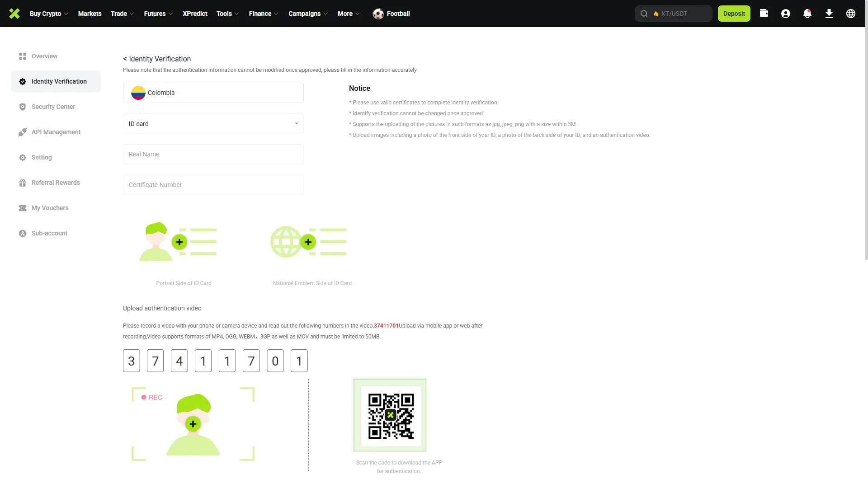Click the 'Upload authentication video' heading
Image resolution: width=868 pixels, height=488 pixels.
tap(162, 308)
